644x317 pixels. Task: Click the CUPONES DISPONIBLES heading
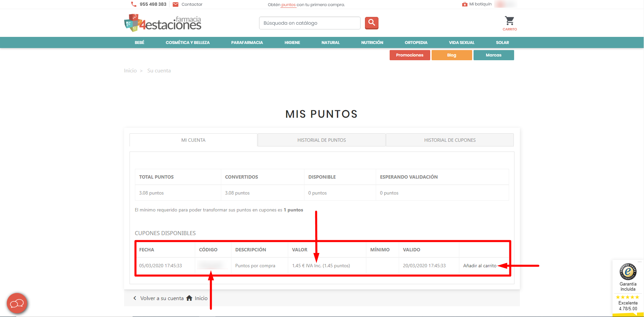(x=165, y=233)
